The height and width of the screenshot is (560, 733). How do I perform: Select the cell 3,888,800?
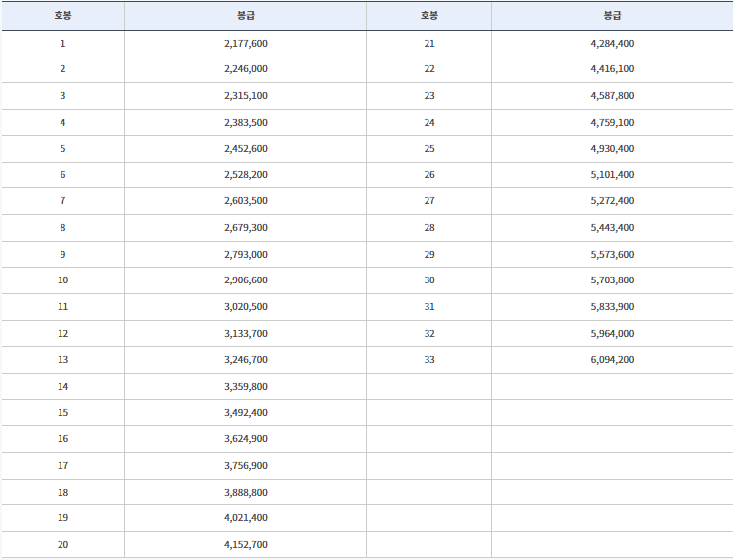246,493
